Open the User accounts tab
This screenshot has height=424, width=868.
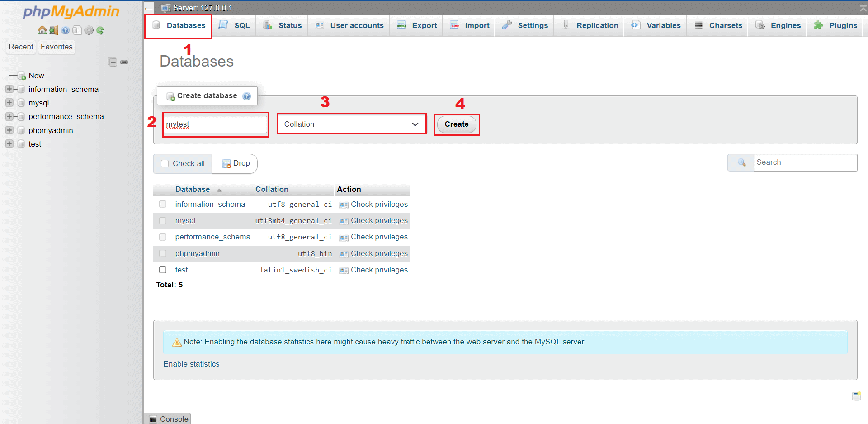tap(349, 25)
